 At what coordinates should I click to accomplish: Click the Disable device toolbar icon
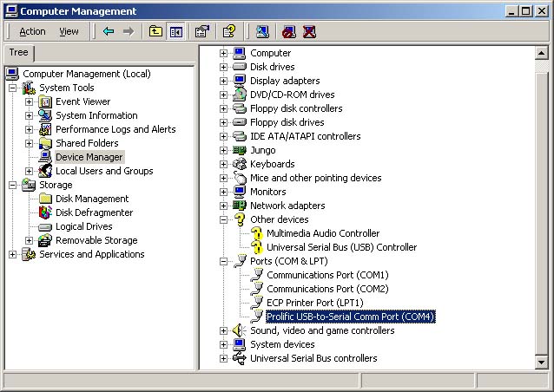coord(289,31)
